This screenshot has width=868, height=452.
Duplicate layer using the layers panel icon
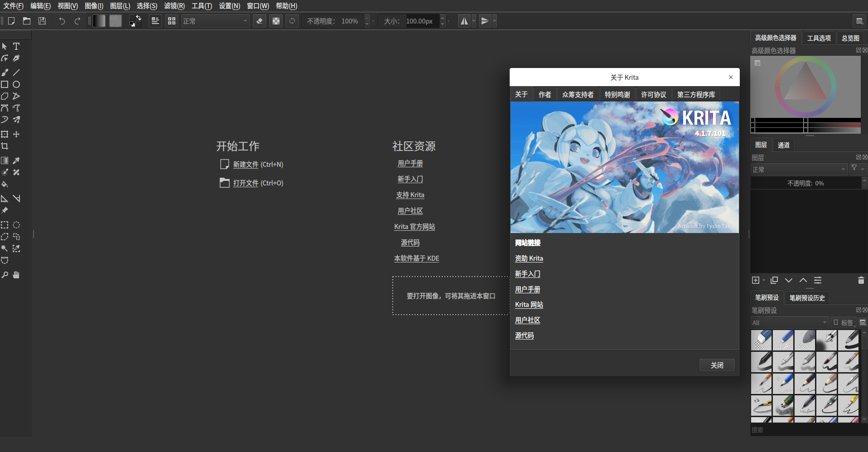coord(774,280)
